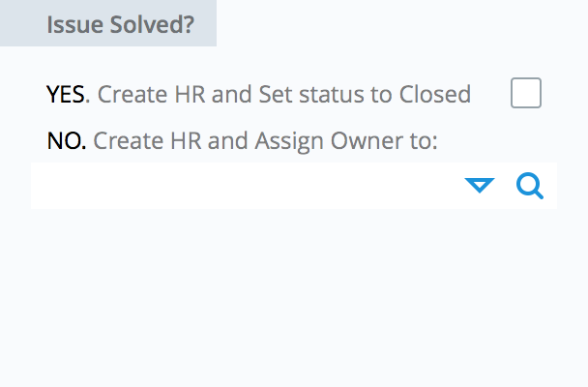This screenshot has width=588, height=387.
Task: Open owner lookup with the search icon
Action: click(x=530, y=186)
